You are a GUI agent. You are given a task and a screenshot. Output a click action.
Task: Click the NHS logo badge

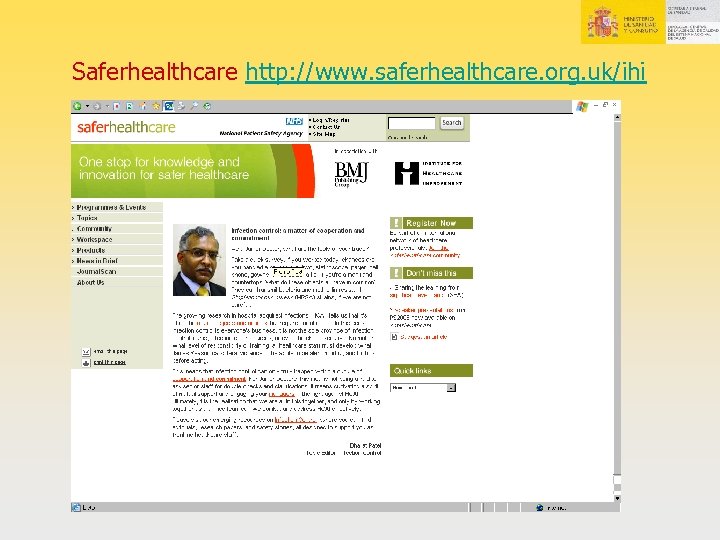[x=294, y=121]
